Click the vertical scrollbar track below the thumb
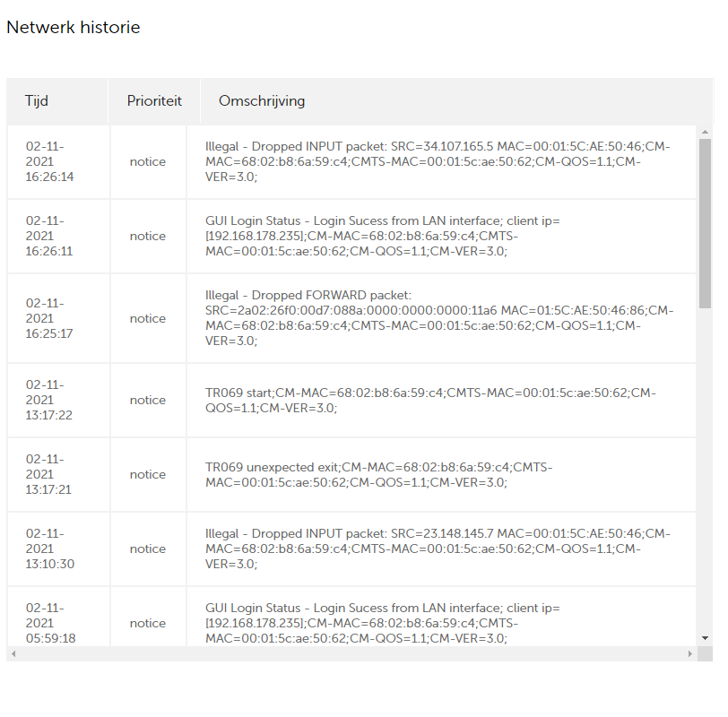The image size is (728, 717). [x=705, y=466]
